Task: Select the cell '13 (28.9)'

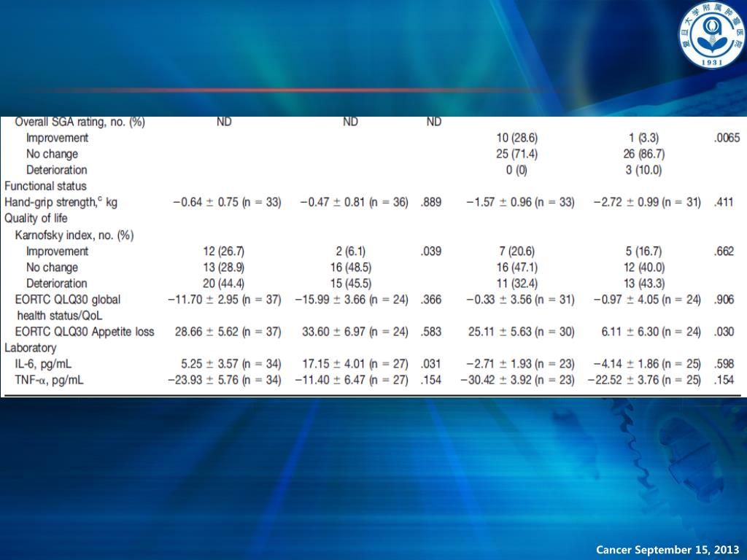Action: [x=223, y=267]
